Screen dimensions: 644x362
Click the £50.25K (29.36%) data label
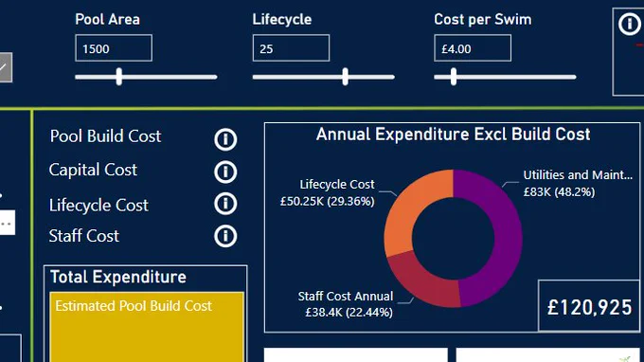(x=328, y=201)
